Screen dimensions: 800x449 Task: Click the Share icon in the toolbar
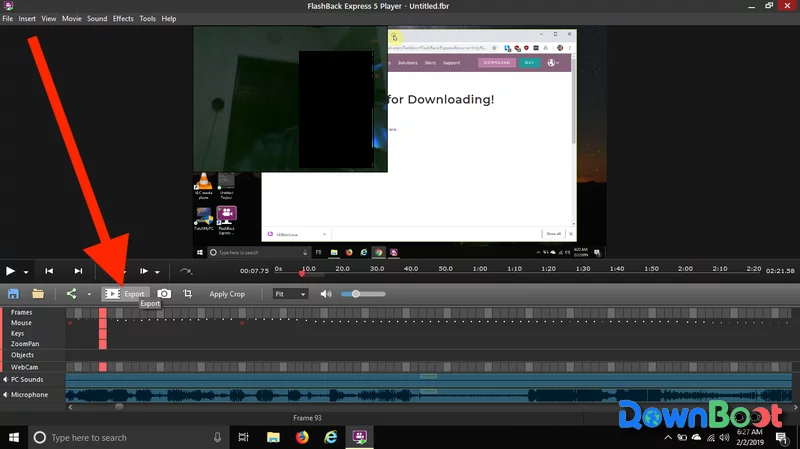point(71,294)
